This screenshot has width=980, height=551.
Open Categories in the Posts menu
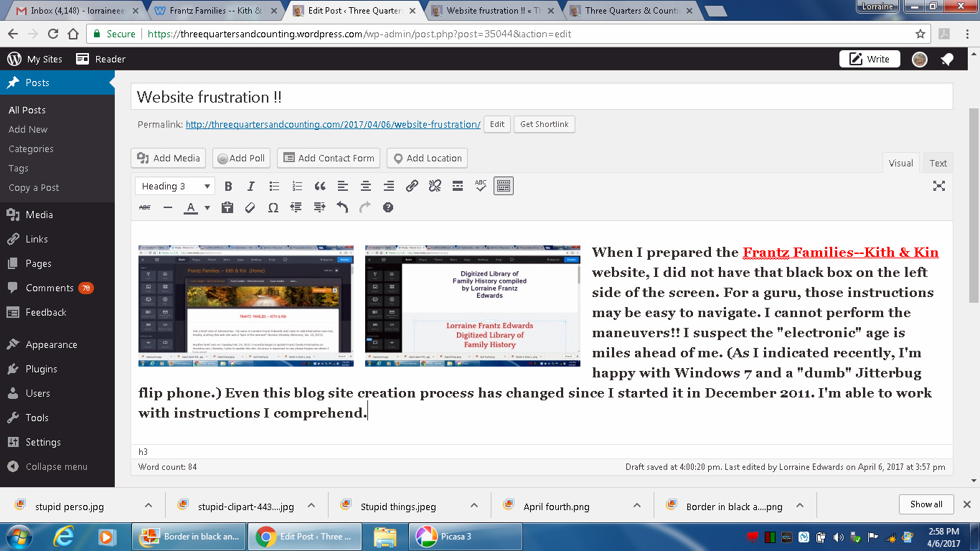pyautogui.click(x=31, y=149)
